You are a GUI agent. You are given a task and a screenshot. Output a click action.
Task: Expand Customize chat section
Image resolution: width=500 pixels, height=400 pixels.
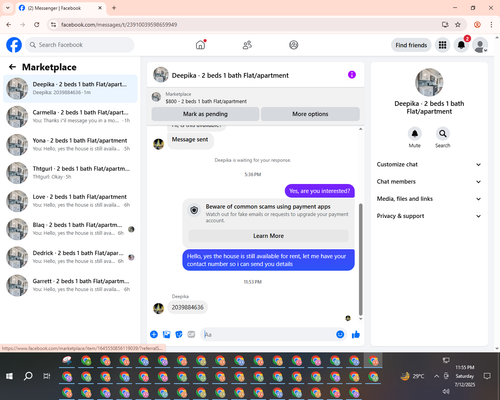pyautogui.click(x=429, y=164)
